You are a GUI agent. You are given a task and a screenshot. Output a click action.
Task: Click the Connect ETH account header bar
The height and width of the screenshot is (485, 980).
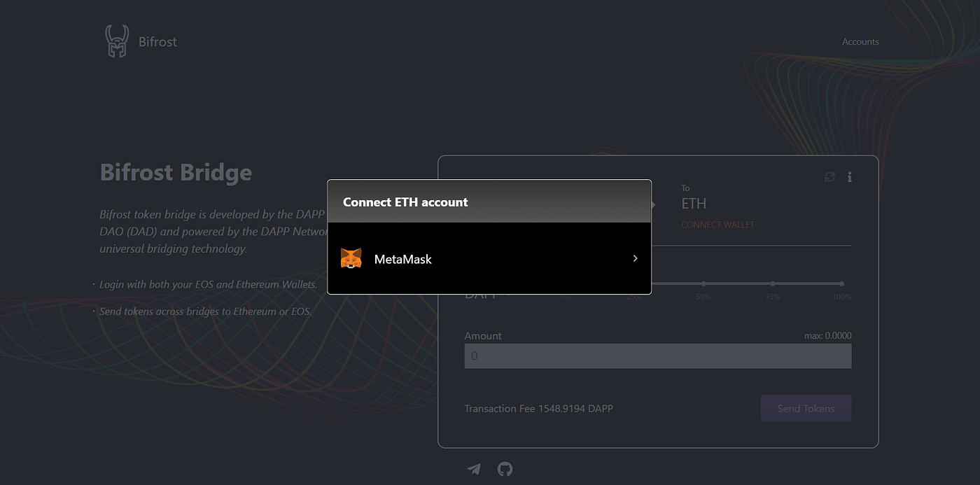click(x=489, y=202)
